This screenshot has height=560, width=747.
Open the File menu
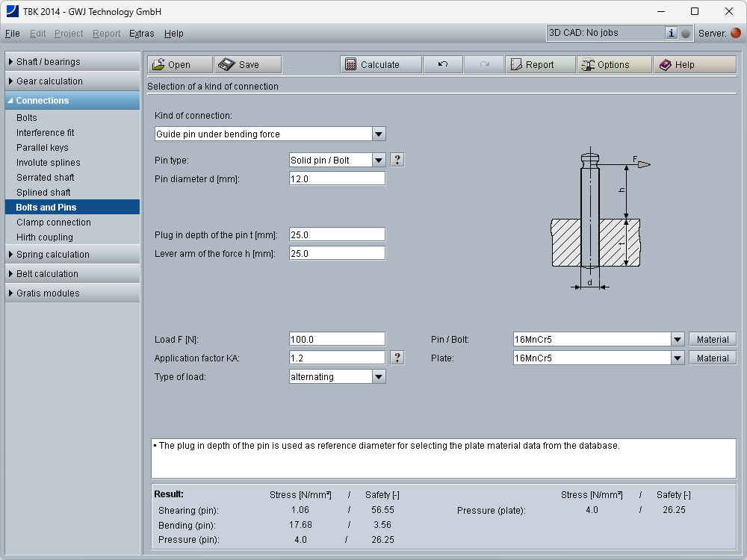pyautogui.click(x=12, y=34)
